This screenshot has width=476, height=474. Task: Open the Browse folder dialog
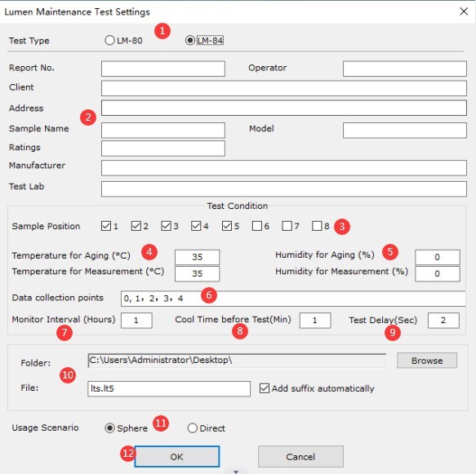coord(427,361)
